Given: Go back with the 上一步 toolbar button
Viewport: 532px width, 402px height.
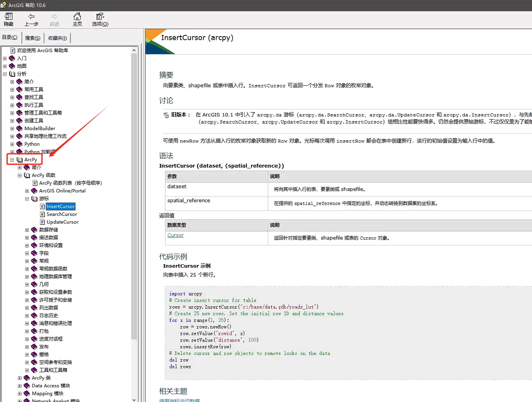Looking at the screenshot, I should point(31,19).
